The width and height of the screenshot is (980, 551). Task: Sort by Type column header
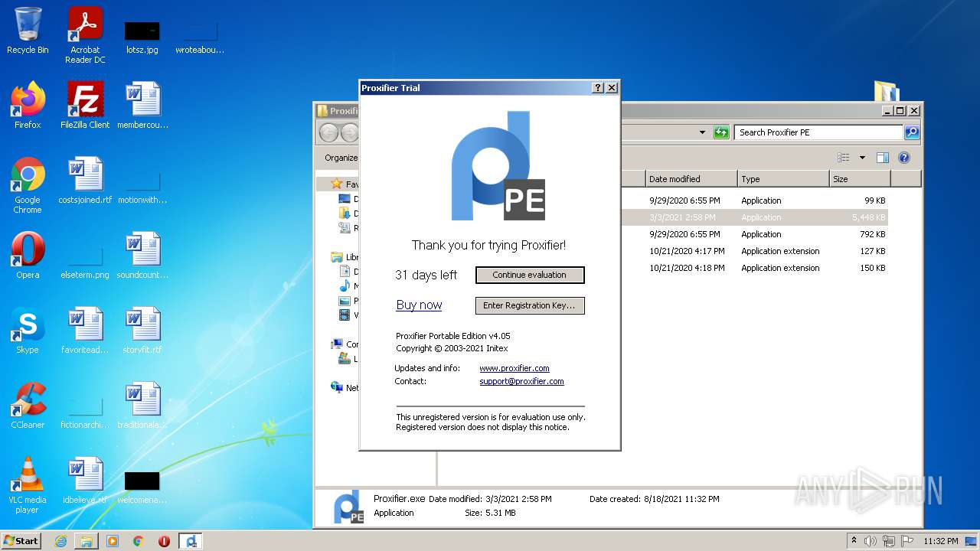tap(783, 179)
